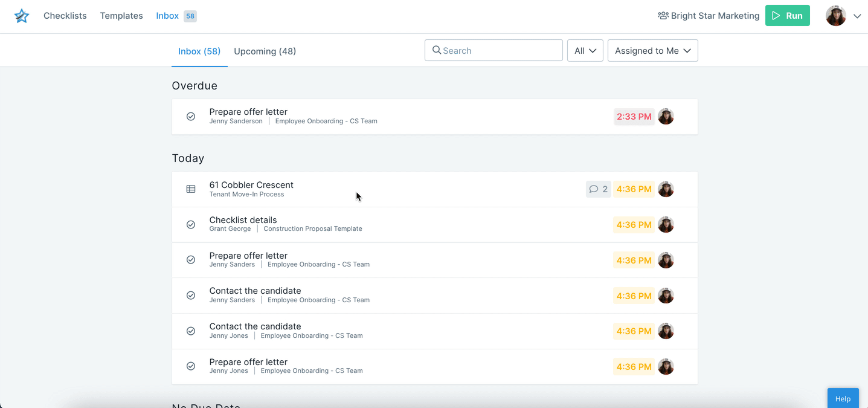Expand the profile menu chevron

pyautogui.click(x=857, y=16)
